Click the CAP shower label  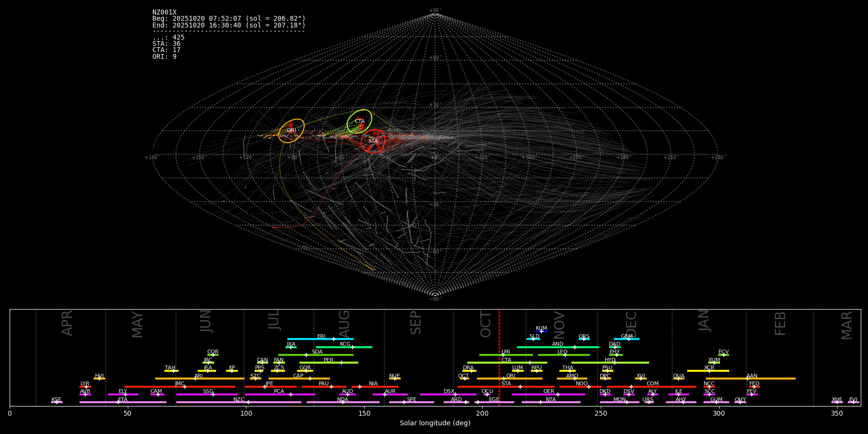[298, 376]
